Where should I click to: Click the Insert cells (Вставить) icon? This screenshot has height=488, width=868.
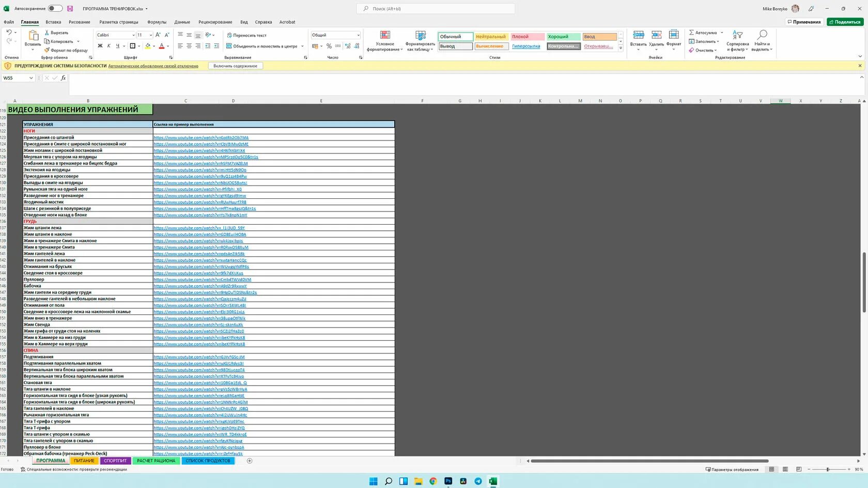[x=639, y=35]
